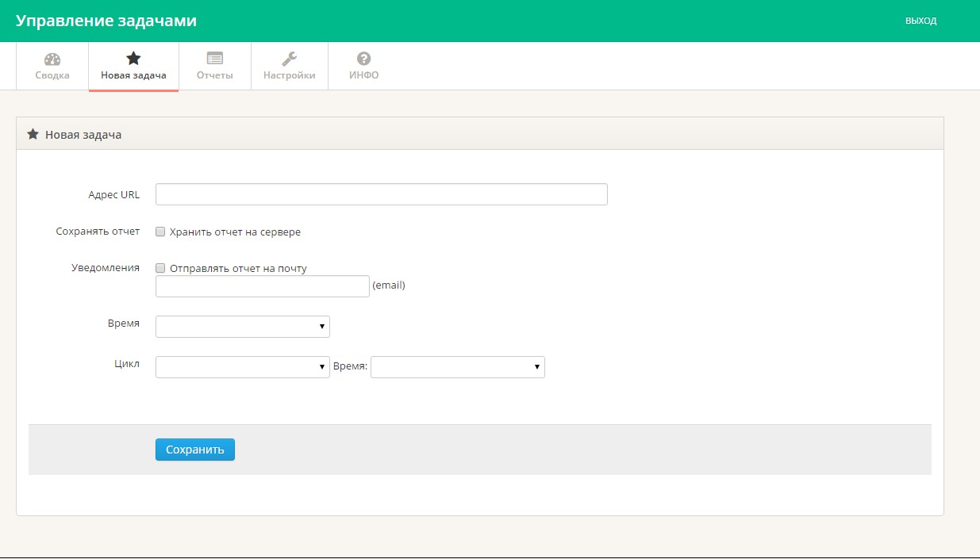This screenshot has width=980, height=559.
Task: Click the question mark icon above ИНФО
Action: (x=364, y=59)
